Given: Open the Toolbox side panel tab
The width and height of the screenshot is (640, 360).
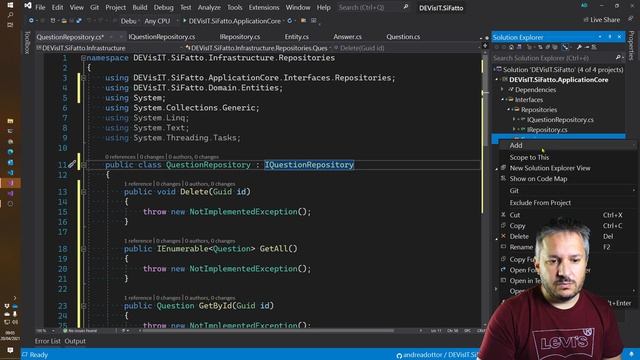Looking at the screenshot, I should pyautogui.click(x=27, y=42).
